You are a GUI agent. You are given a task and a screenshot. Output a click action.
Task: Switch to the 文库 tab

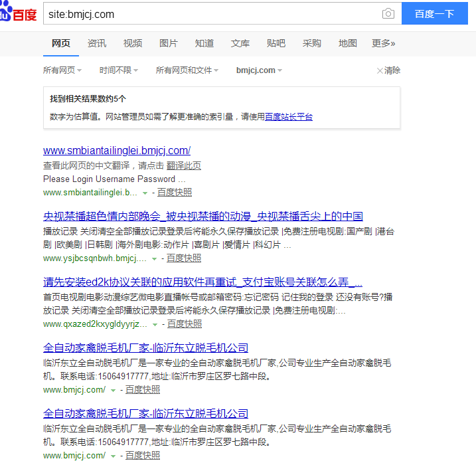tap(240, 43)
